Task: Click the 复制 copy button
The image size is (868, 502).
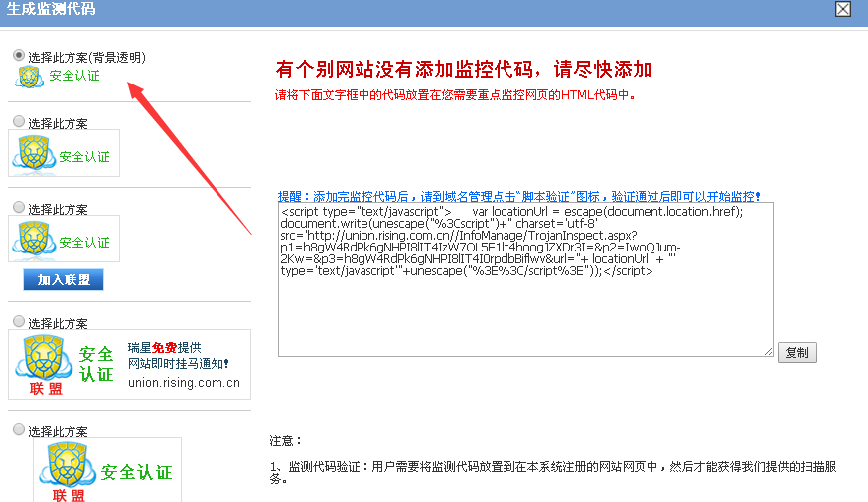Action: (x=797, y=353)
